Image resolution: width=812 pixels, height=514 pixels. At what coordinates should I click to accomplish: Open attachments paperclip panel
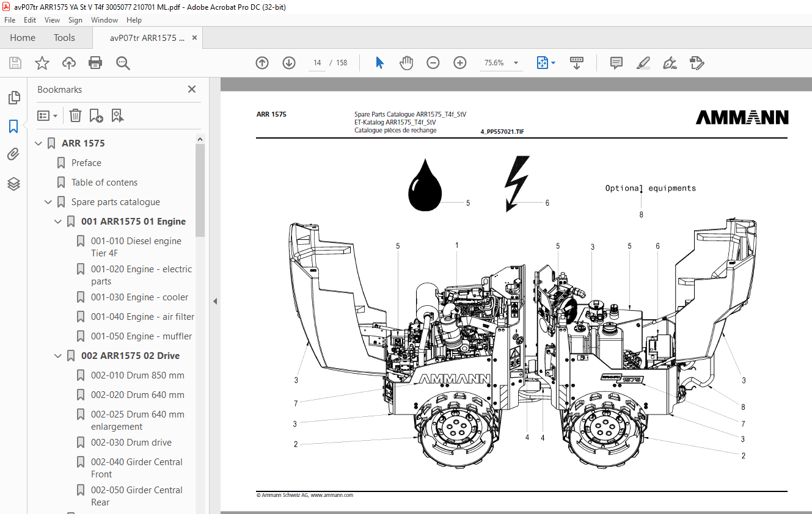[13, 154]
